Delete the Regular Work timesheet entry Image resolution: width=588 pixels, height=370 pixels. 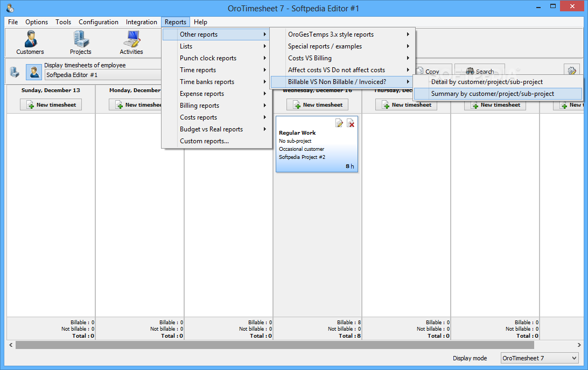[x=351, y=123]
